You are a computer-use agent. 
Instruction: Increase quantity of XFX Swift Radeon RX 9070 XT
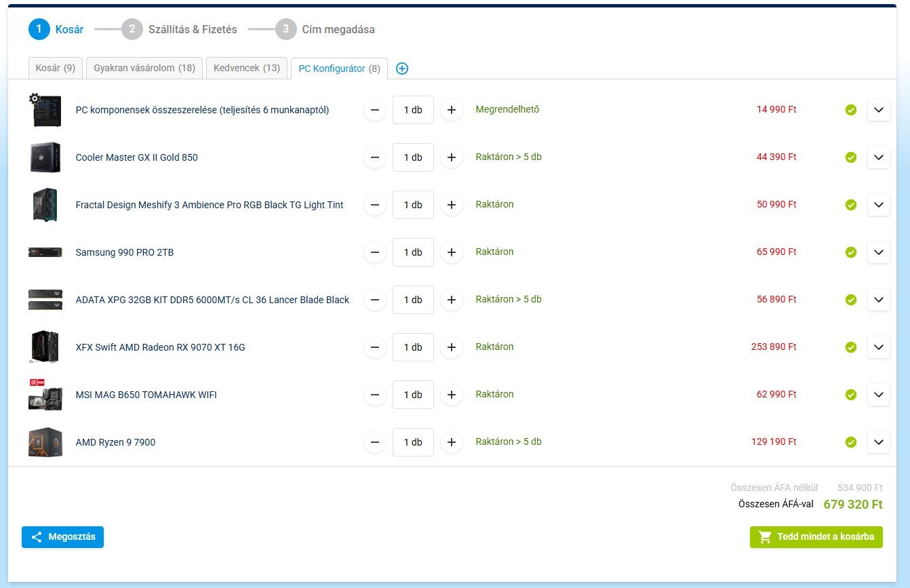click(x=451, y=347)
